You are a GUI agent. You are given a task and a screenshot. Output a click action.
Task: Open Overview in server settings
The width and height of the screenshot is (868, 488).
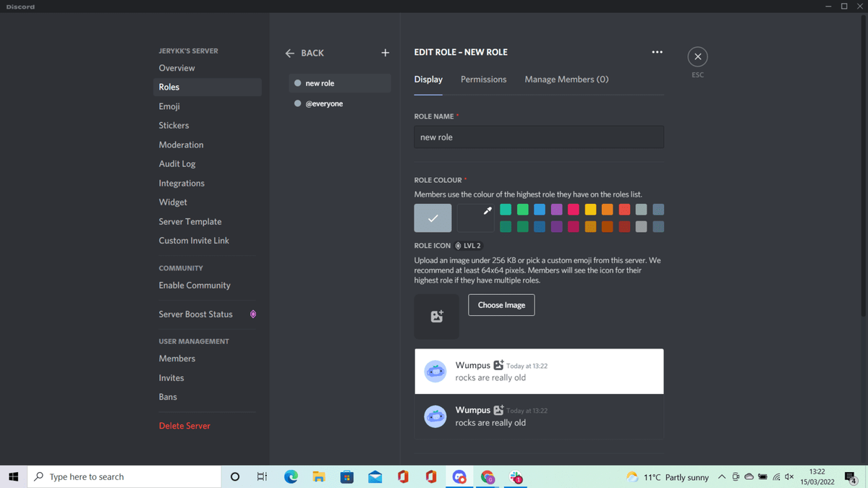(208, 68)
